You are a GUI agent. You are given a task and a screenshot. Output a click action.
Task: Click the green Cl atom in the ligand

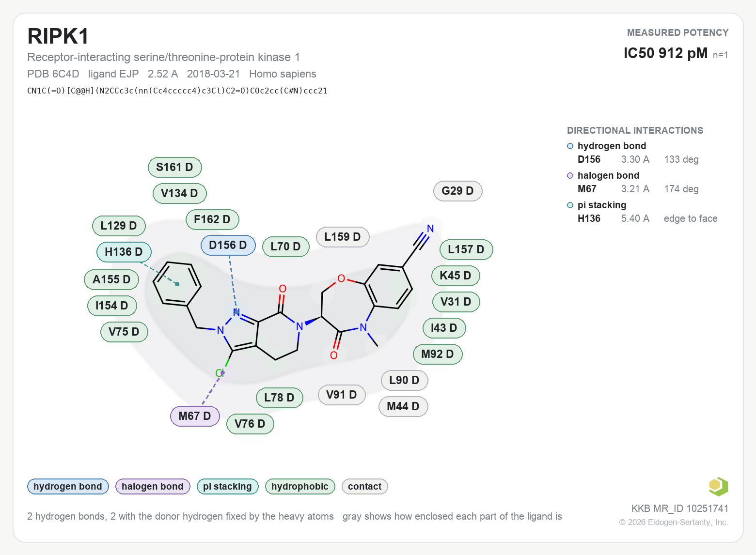point(220,373)
